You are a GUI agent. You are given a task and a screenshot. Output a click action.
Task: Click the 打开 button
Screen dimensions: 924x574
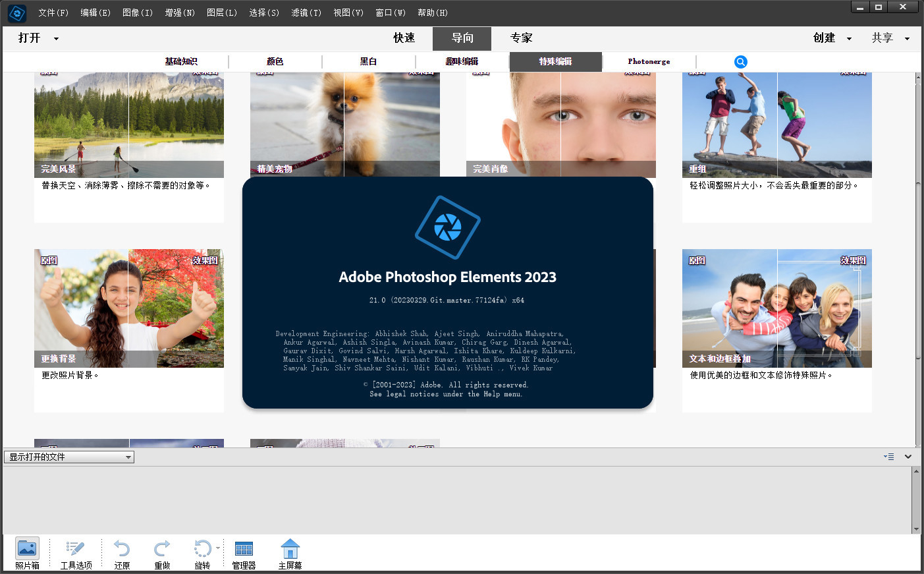(29, 38)
